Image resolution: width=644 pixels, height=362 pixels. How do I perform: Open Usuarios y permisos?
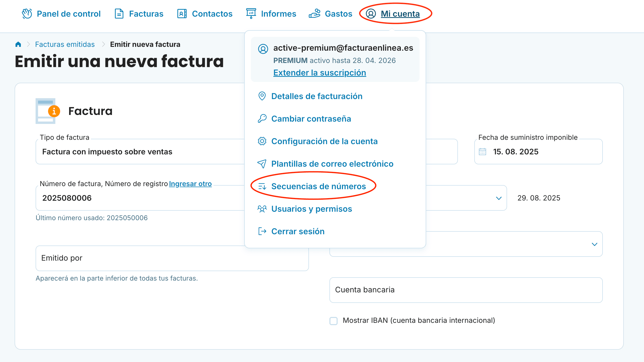(312, 209)
